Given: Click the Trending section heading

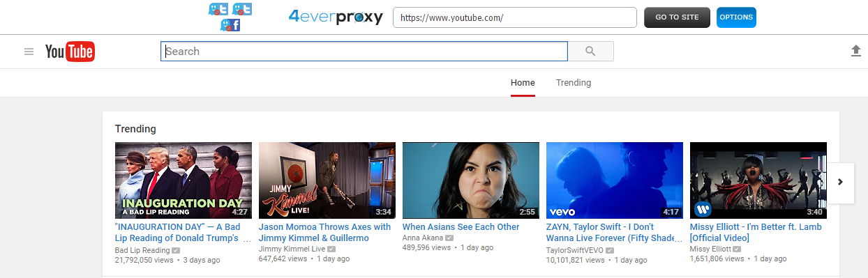Looking at the screenshot, I should click(135, 129).
